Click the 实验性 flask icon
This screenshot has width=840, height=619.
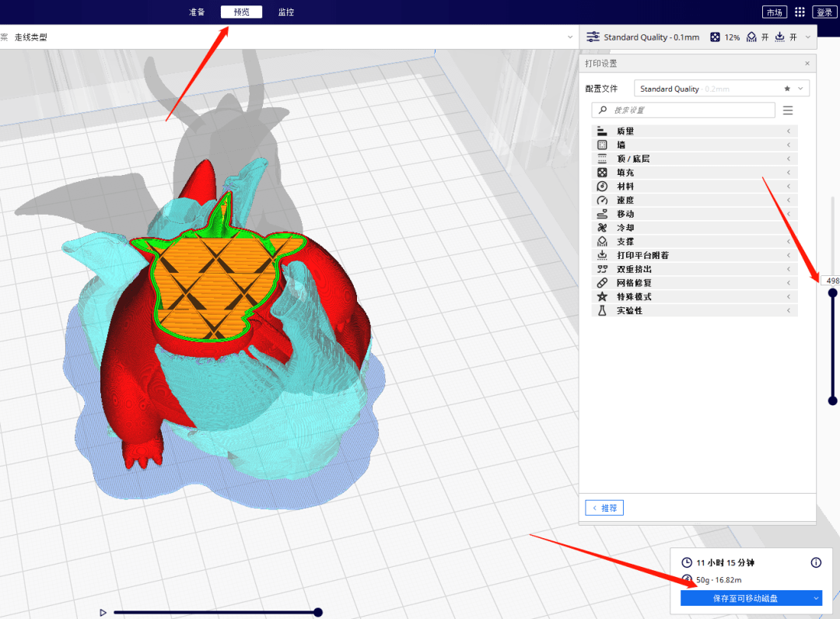click(602, 310)
